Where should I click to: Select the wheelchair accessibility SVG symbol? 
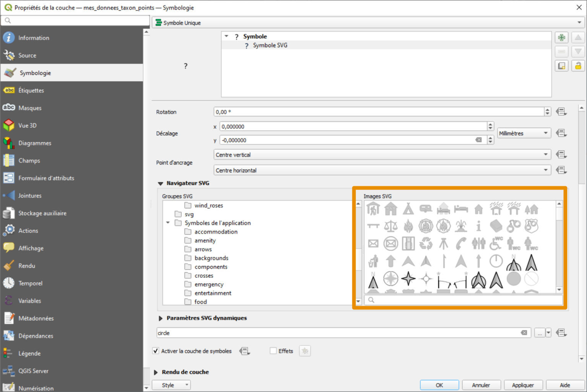click(x=496, y=244)
